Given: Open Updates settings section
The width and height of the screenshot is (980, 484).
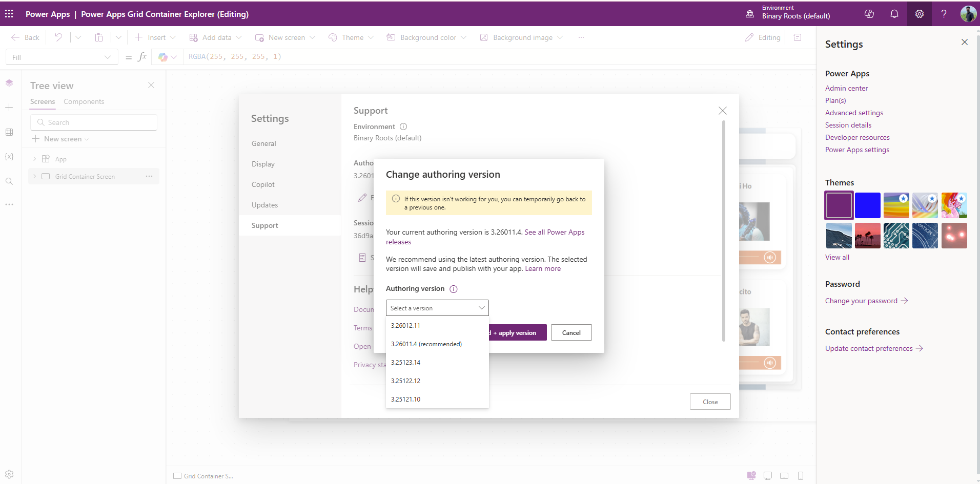Looking at the screenshot, I should point(290,205).
